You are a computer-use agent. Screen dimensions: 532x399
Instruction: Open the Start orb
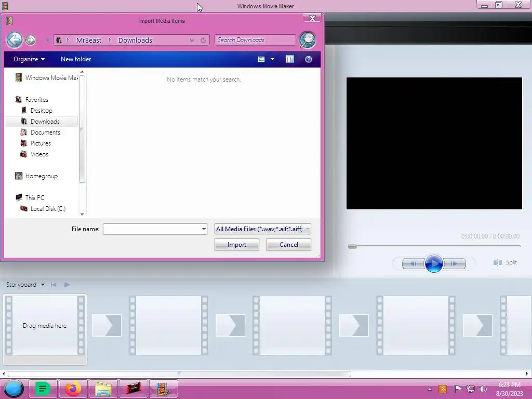[14, 389]
